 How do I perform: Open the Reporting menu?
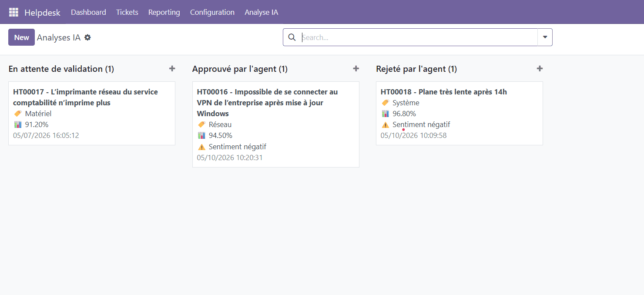pos(164,12)
